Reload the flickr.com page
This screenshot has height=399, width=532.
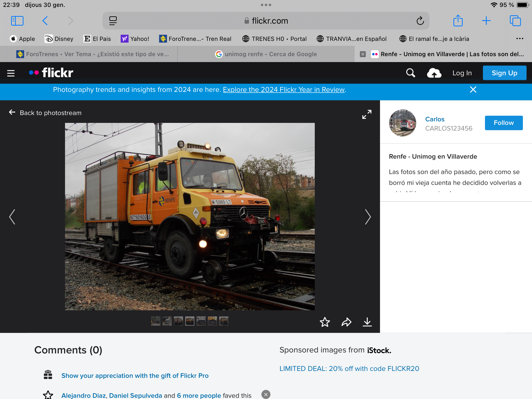click(x=420, y=21)
